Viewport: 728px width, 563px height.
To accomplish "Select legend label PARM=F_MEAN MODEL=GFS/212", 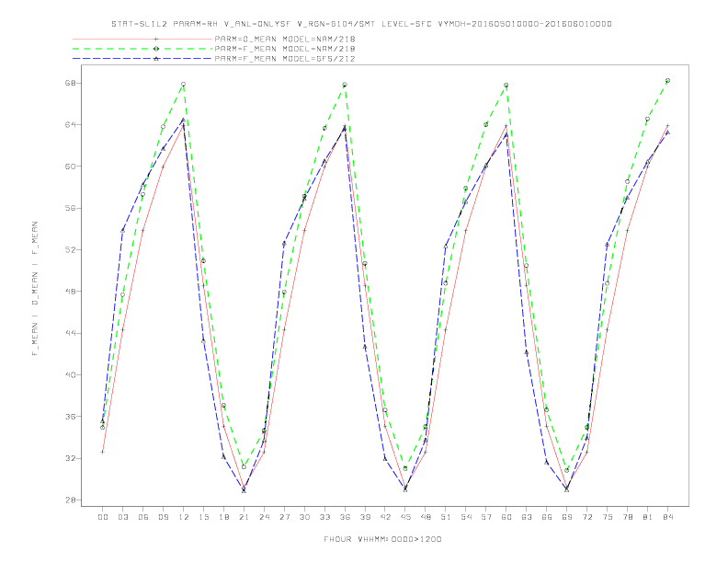I will click(285, 59).
